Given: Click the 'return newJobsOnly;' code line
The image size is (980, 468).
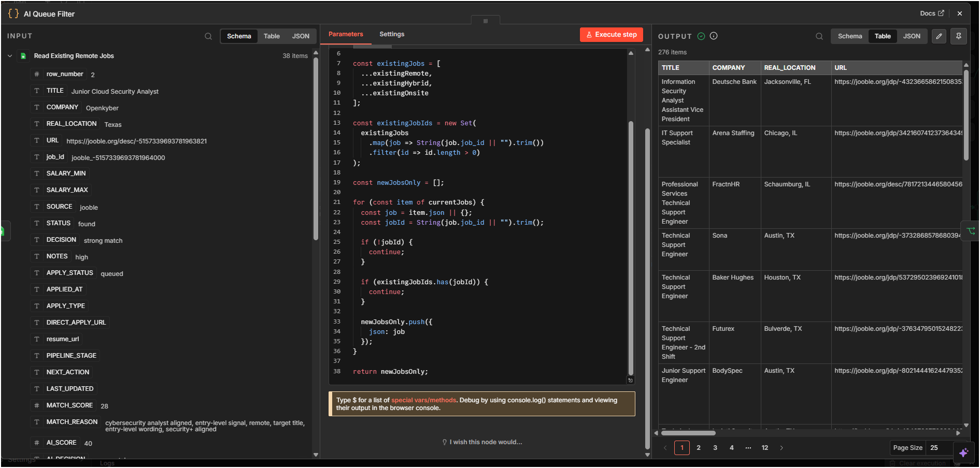Looking at the screenshot, I should point(390,372).
